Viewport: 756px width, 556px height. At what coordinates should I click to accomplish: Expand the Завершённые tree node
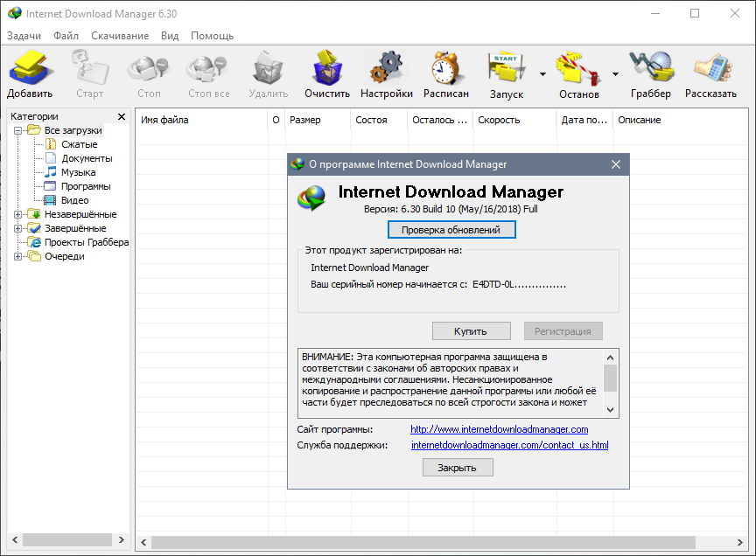point(17,228)
